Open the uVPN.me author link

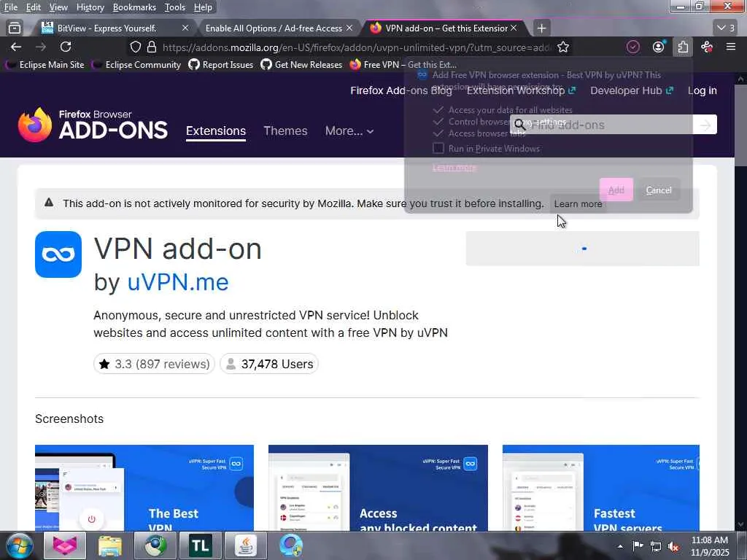[x=178, y=282]
